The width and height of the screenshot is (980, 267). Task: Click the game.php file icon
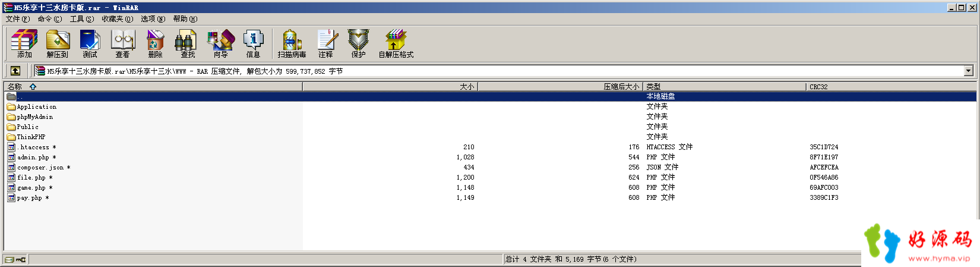point(11,188)
